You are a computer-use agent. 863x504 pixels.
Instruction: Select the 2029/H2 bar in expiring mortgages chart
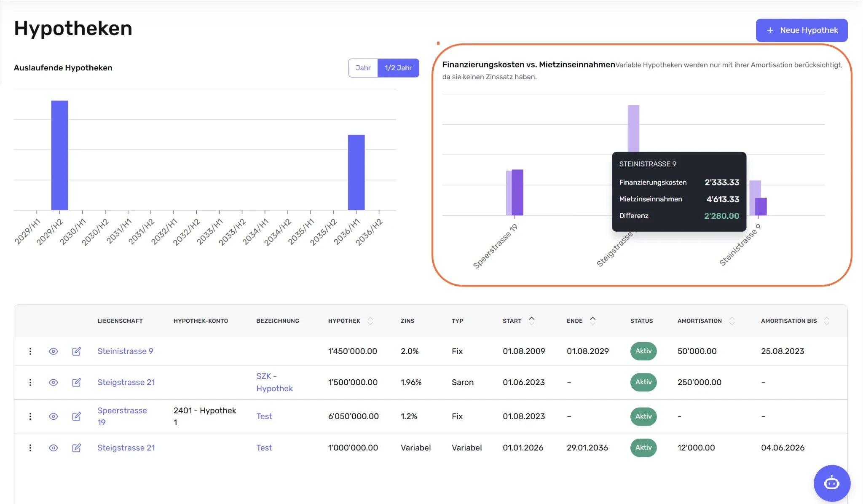[59, 155]
